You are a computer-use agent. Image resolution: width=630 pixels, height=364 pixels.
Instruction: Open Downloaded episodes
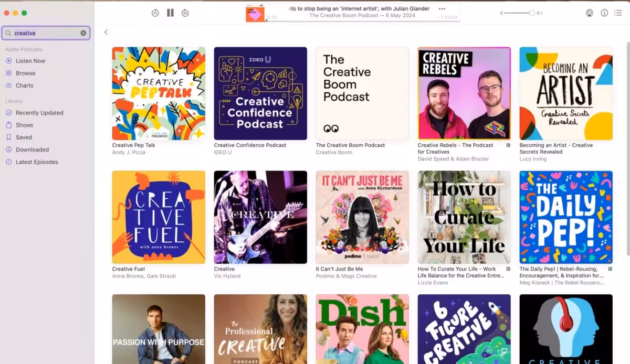(x=32, y=150)
